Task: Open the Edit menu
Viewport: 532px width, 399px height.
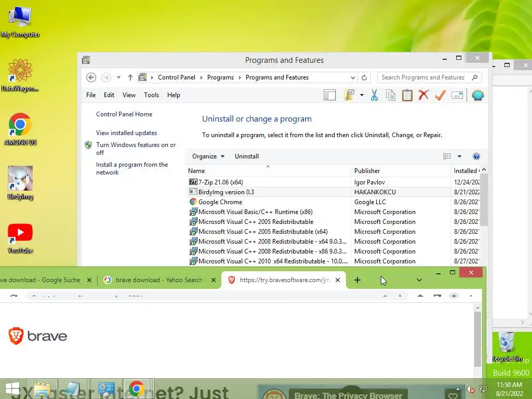Action: 109,96
